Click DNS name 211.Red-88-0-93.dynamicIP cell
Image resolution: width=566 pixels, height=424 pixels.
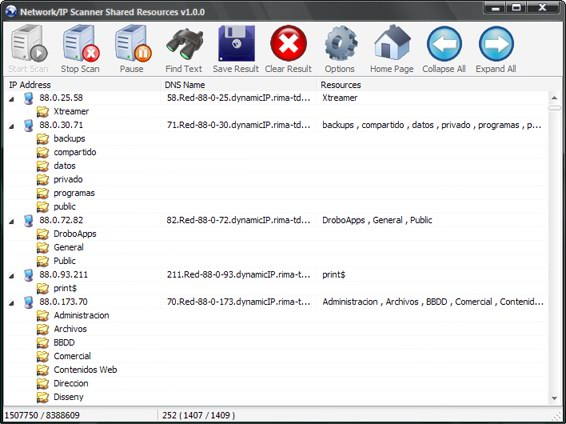239,275
